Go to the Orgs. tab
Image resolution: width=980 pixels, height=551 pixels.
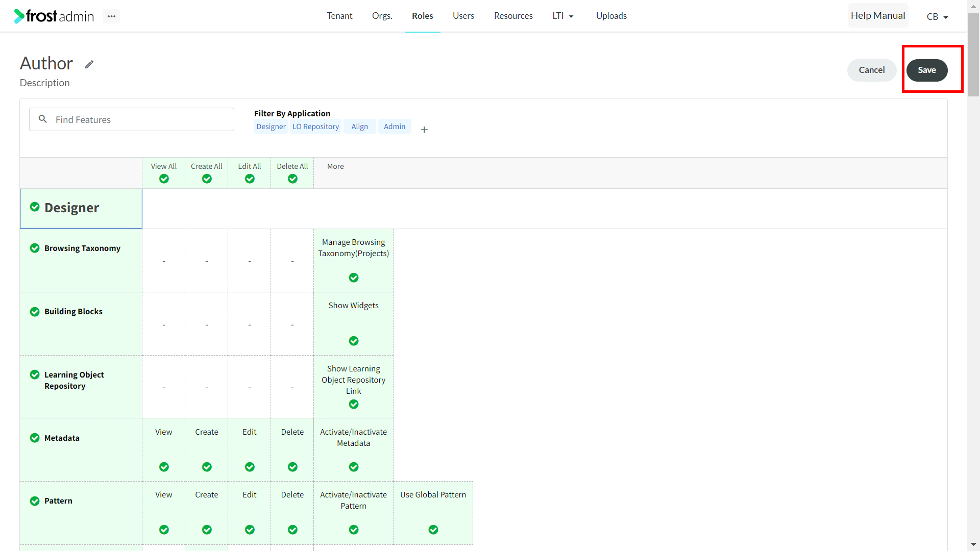click(x=382, y=16)
